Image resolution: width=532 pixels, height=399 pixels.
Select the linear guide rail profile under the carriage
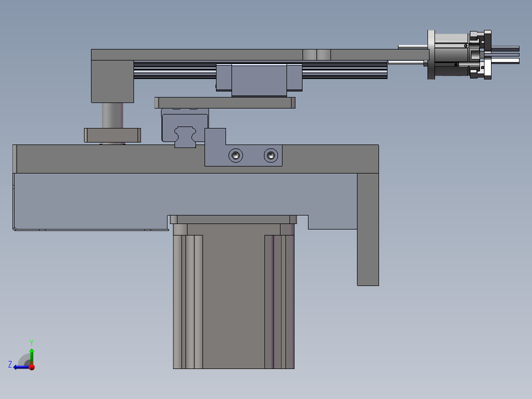pyautogui.click(x=185, y=137)
